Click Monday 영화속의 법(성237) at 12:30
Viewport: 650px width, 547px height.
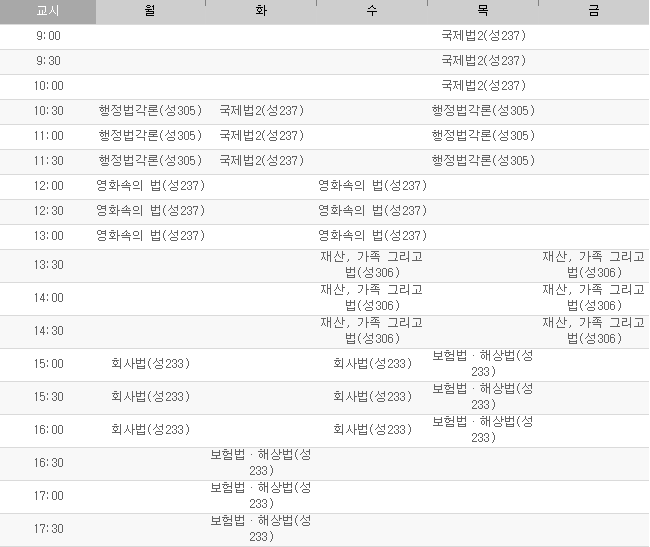point(150,211)
